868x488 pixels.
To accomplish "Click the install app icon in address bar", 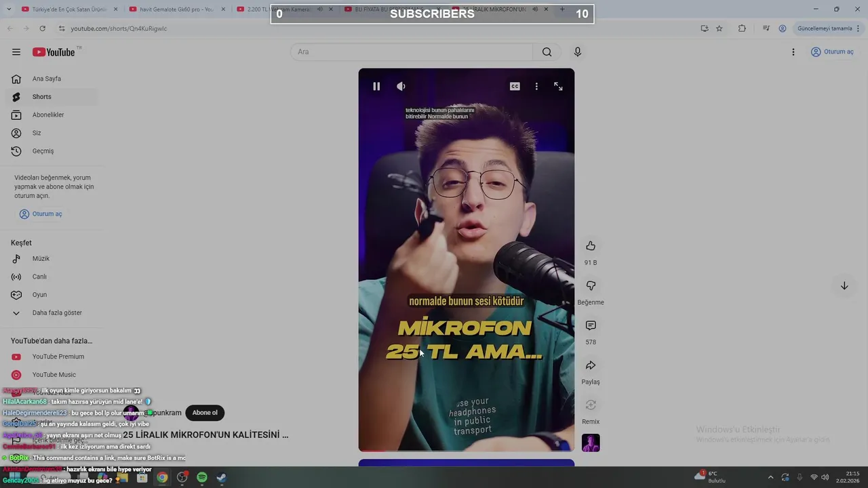I will (704, 28).
